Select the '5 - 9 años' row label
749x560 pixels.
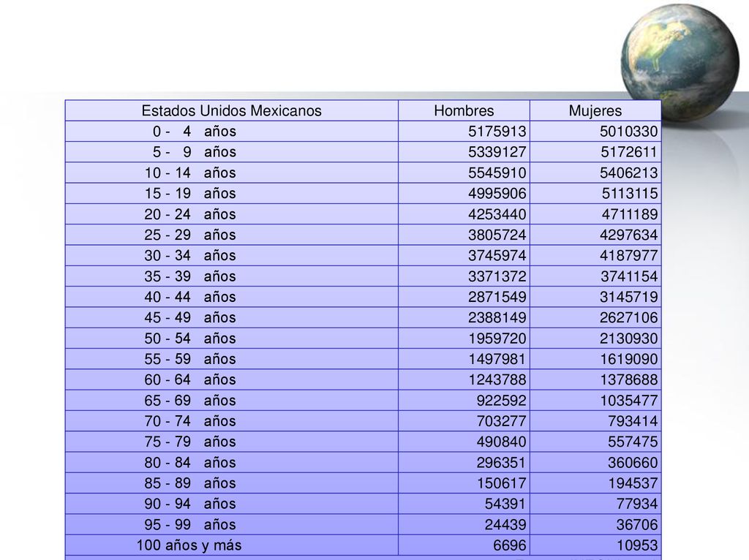195,152
